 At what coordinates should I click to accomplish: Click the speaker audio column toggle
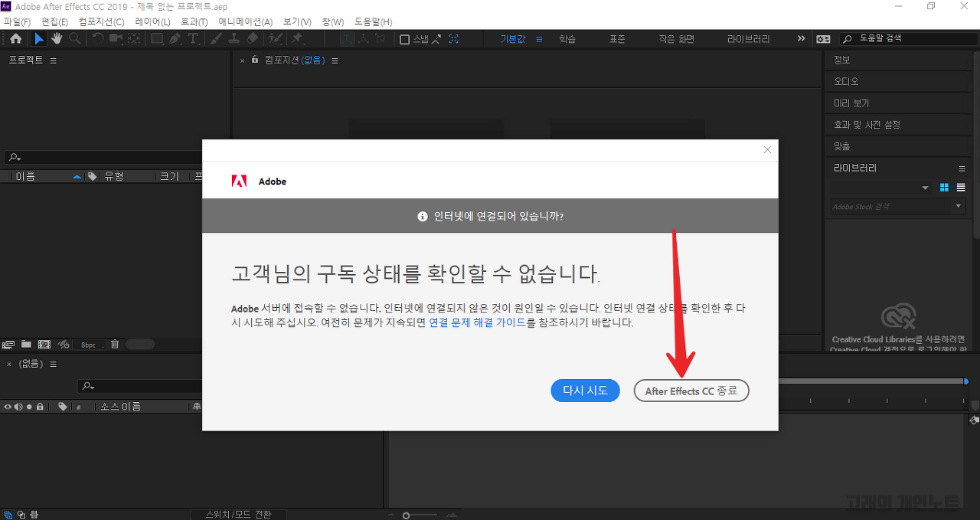pyautogui.click(x=18, y=407)
